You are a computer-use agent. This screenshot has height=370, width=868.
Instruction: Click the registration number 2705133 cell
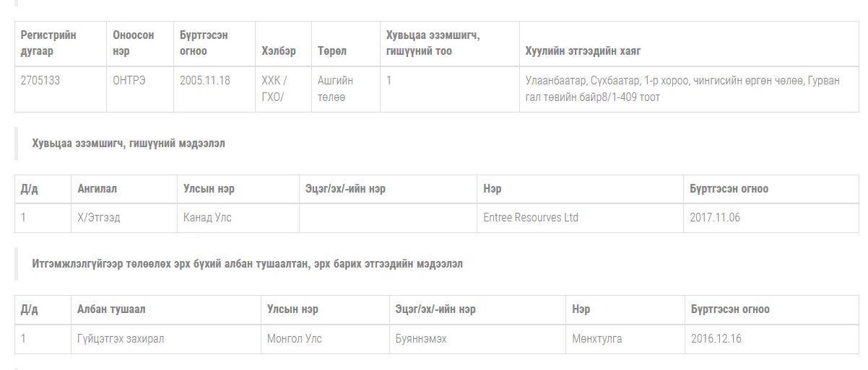coord(40,81)
